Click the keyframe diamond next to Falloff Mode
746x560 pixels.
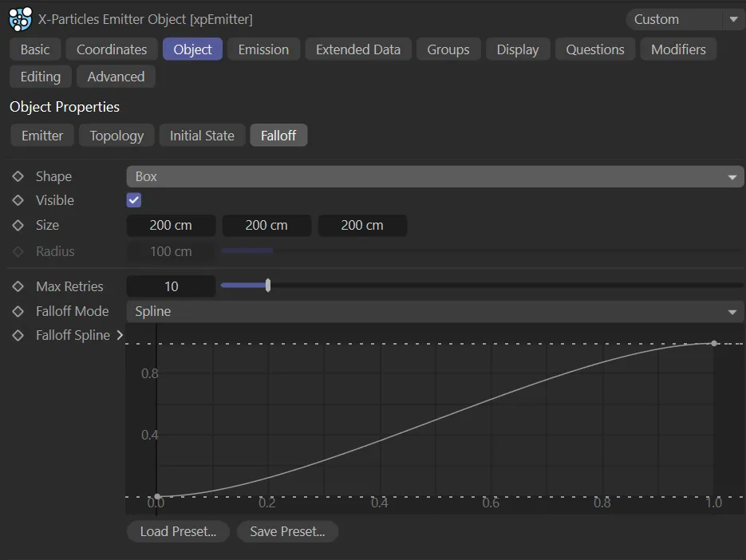(18, 311)
